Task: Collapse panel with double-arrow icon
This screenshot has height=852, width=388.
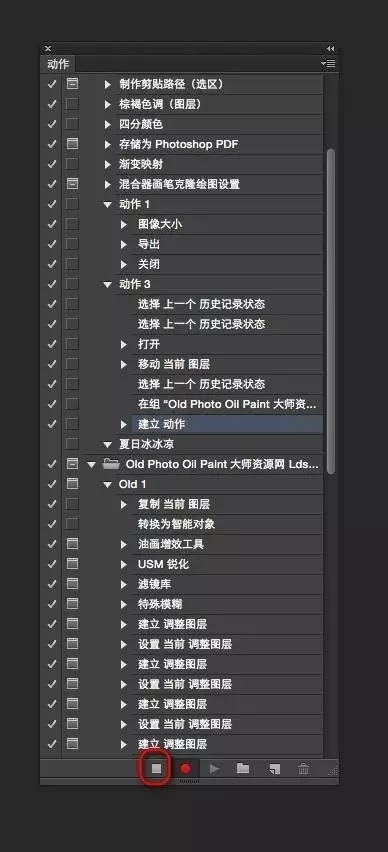Action: pyautogui.click(x=330, y=48)
